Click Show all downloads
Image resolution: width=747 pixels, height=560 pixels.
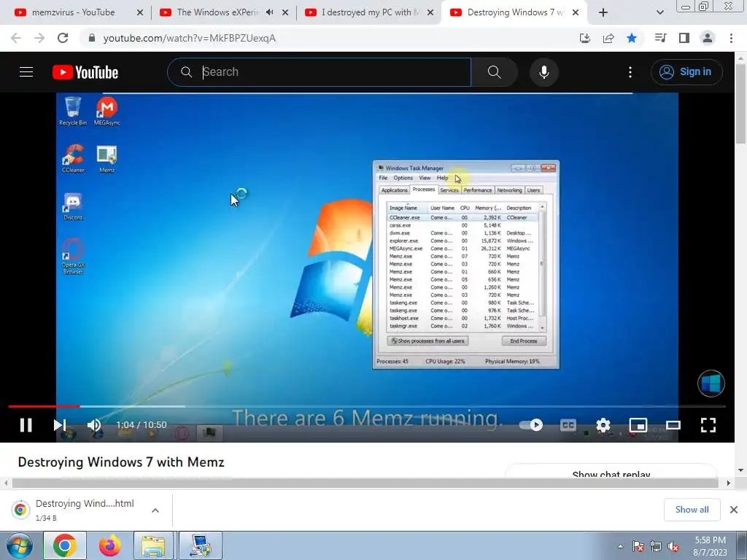coord(692,510)
